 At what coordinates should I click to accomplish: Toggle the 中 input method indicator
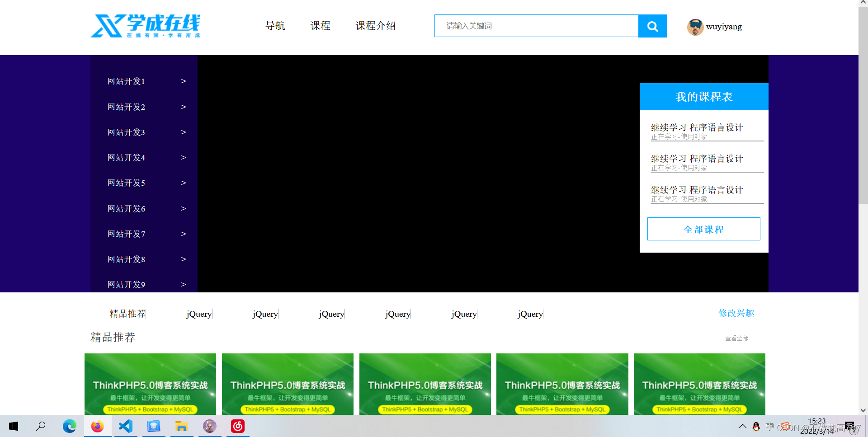769,426
